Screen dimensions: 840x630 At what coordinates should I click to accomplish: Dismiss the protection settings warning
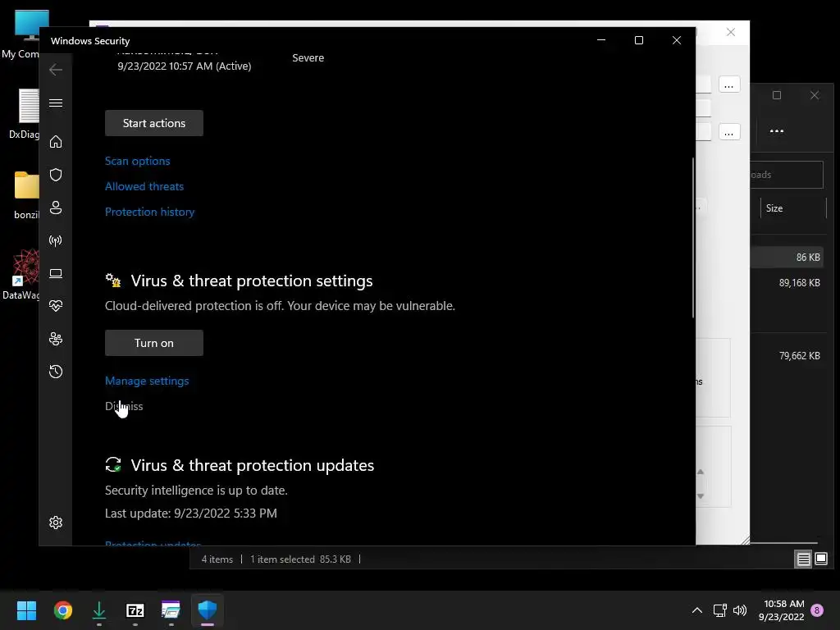coord(124,406)
